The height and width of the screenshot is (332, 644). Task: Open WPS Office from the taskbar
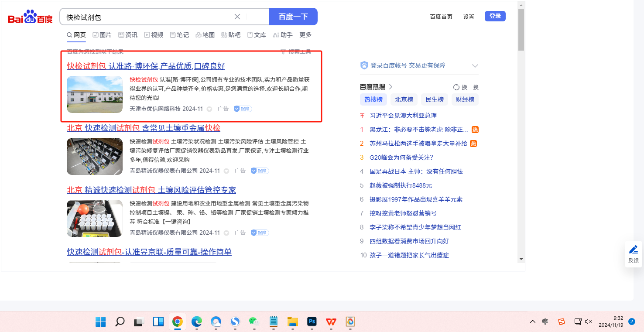pos(331,322)
